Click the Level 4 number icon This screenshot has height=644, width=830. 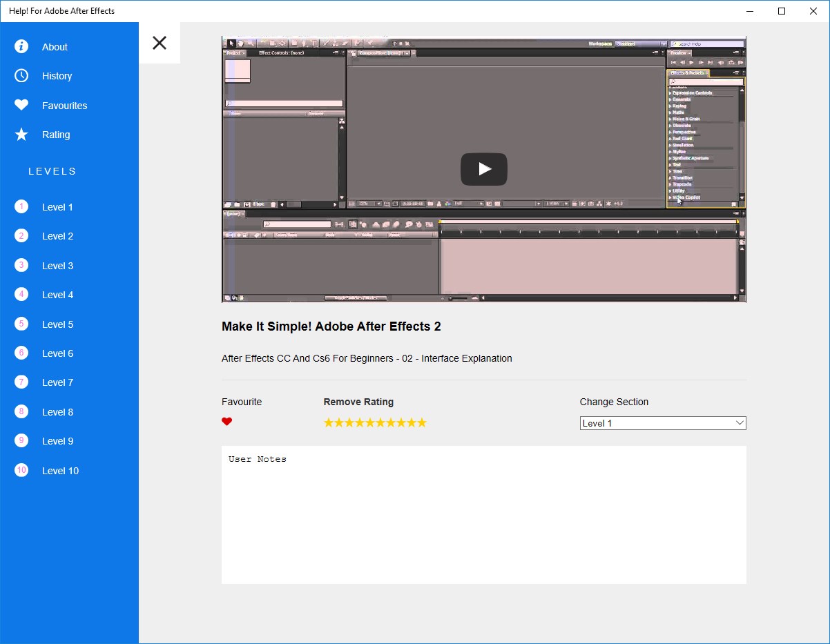pos(21,295)
